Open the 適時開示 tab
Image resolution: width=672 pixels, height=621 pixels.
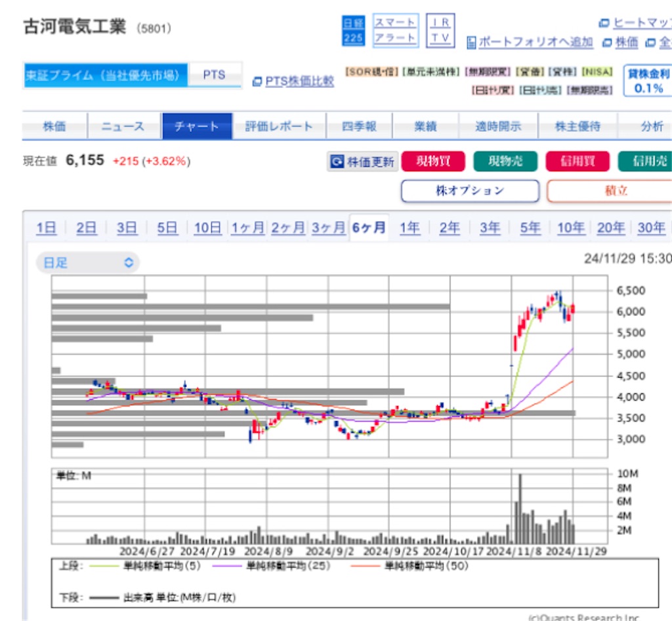point(498,127)
